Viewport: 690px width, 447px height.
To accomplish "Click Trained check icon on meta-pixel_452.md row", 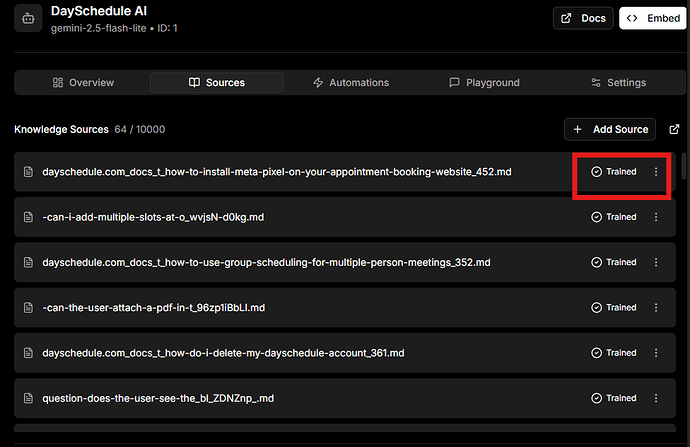I will point(596,172).
